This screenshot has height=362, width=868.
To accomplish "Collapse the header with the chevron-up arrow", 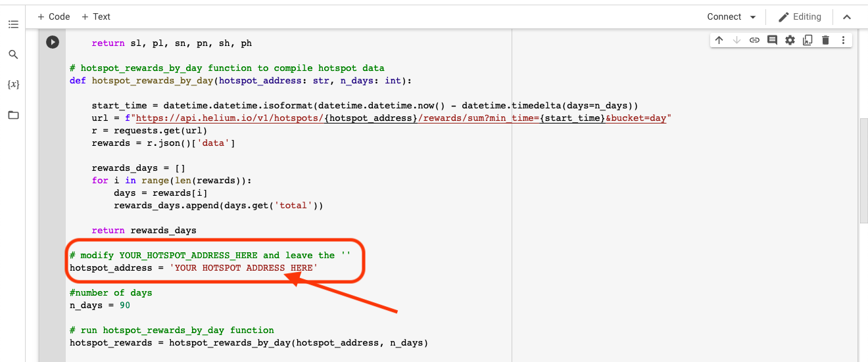I will [x=847, y=17].
